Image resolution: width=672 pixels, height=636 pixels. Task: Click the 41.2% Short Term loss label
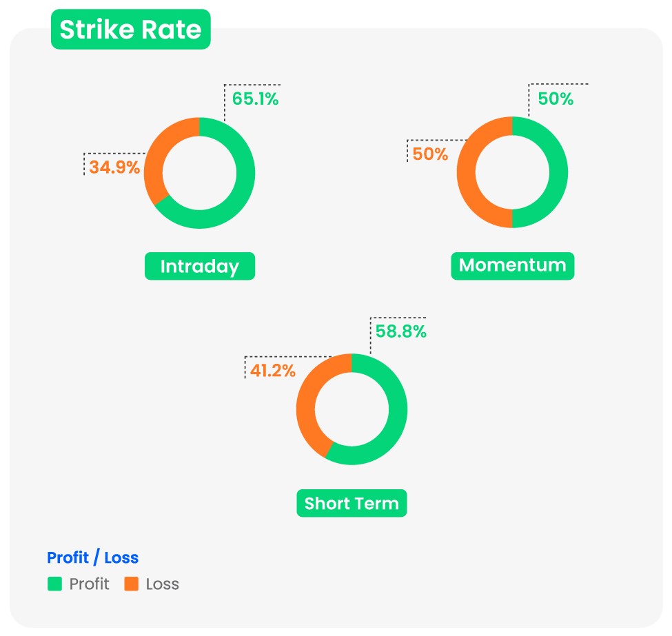pos(272,371)
